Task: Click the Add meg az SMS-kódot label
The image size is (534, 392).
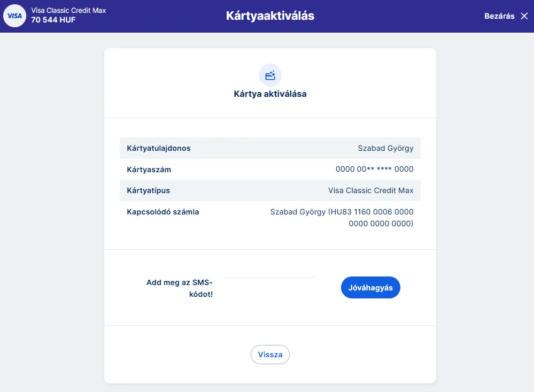Action: [x=180, y=288]
